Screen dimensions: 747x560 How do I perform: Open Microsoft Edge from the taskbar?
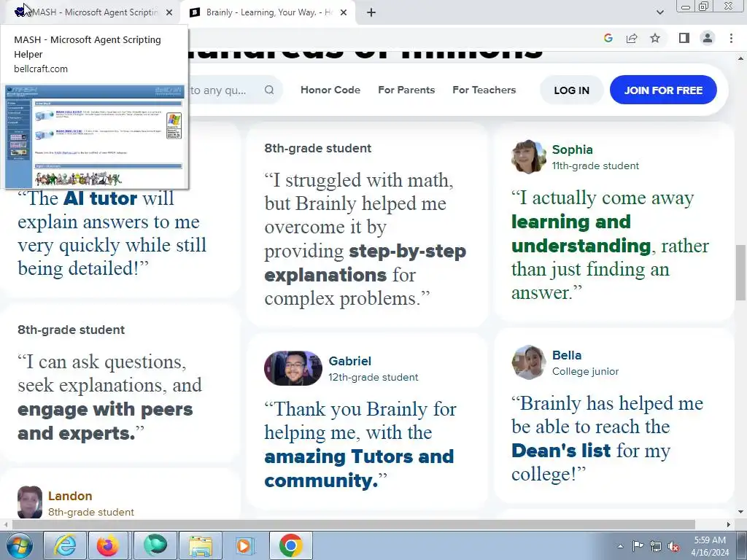[x=155, y=545]
